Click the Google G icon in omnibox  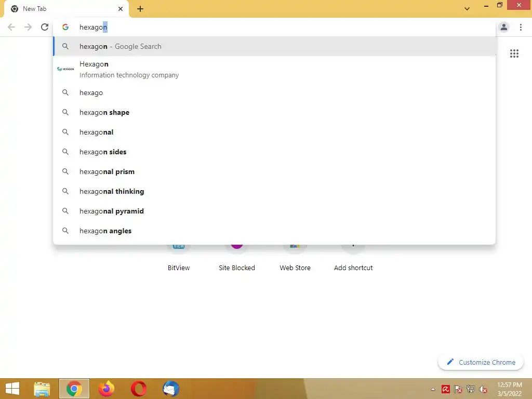(65, 27)
